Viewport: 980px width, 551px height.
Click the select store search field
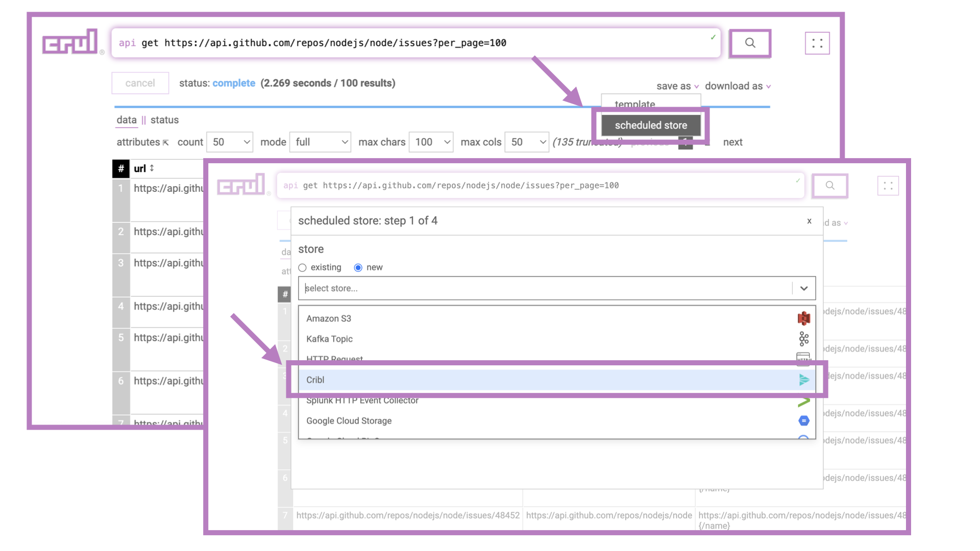click(545, 288)
